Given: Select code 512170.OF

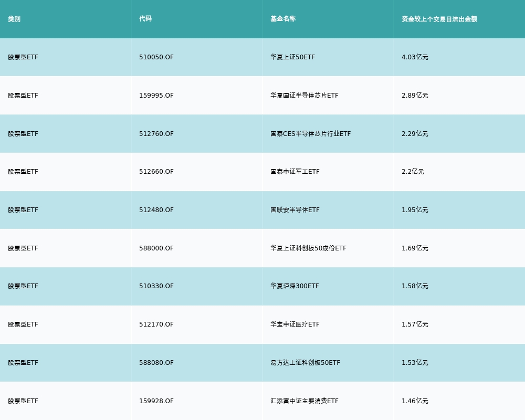Looking at the screenshot, I should pyautogui.click(x=156, y=324).
